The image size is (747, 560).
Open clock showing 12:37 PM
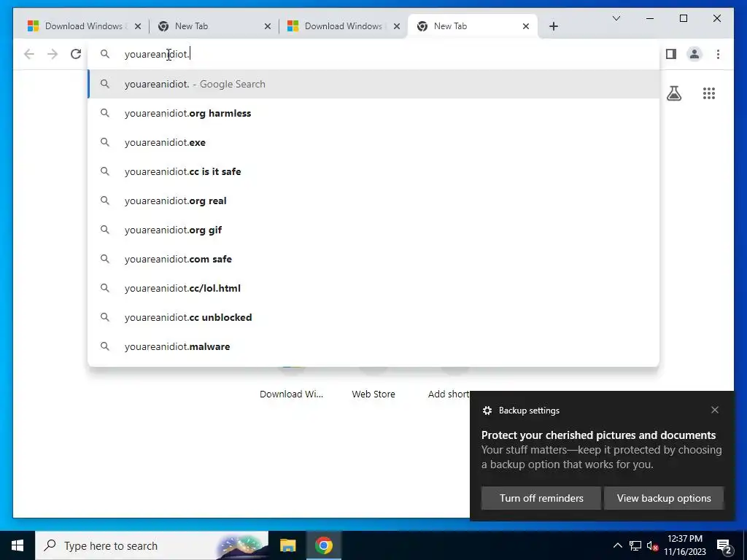684,545
